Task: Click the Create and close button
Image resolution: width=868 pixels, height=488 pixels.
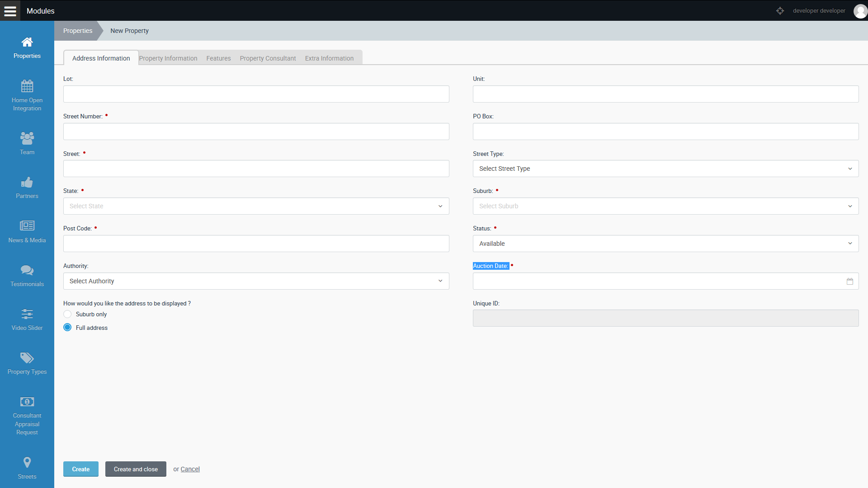Action: coord(136,469)
